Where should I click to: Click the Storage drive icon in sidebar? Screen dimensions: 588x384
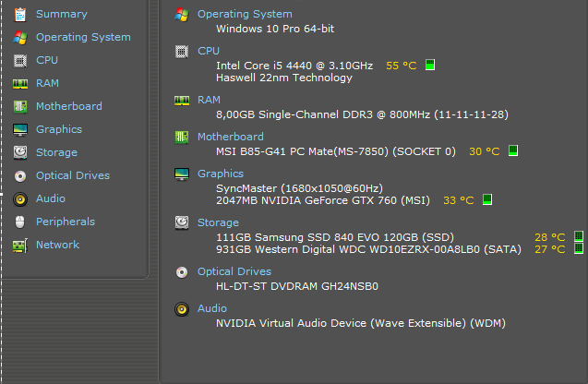point(19,153)
